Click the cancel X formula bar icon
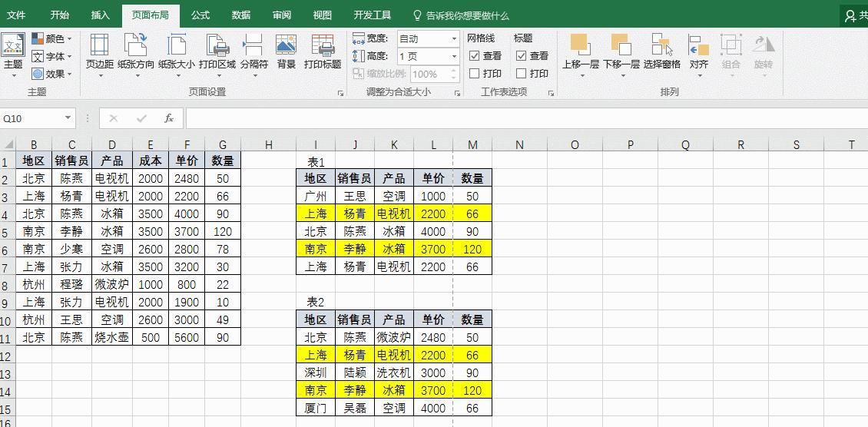 tap(114, 118)
